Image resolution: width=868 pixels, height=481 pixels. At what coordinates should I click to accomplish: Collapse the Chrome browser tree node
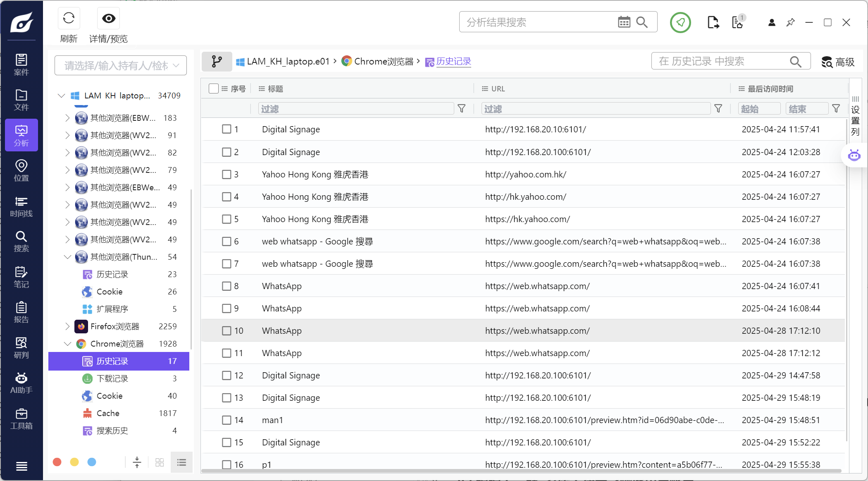pyautogui.click(x=67, y=344)
